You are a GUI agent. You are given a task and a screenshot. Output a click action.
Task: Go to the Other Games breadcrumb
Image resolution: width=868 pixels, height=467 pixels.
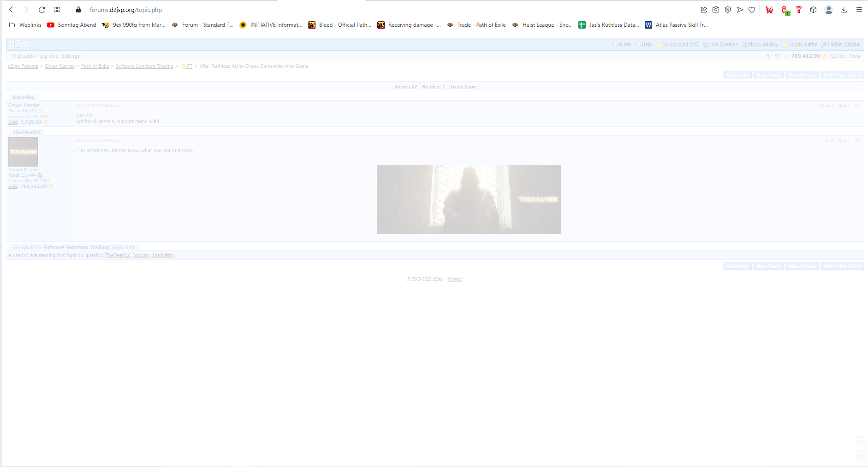coord(59,66)
